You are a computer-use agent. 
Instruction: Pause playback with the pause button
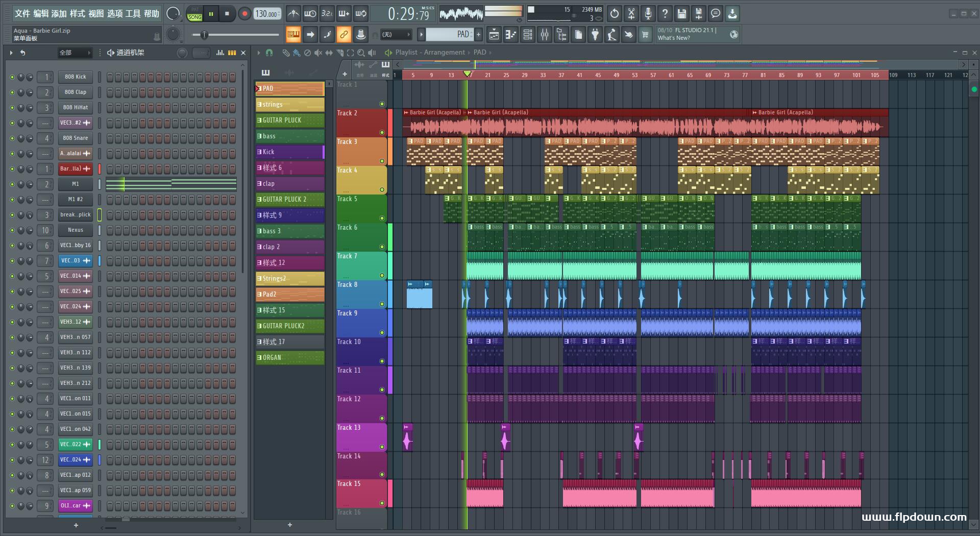211,14
